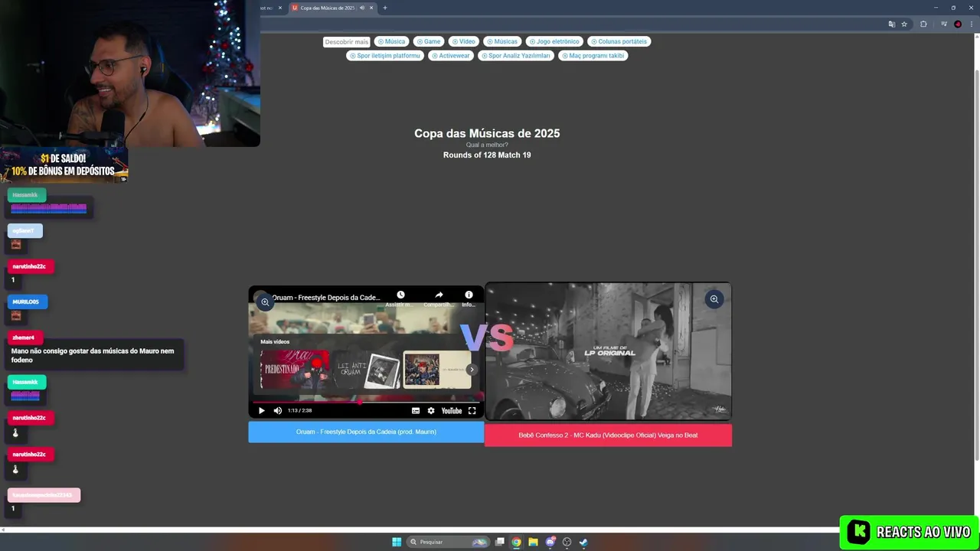Screen dimensions: 980x551
Task: Click the Copa das Músicas de 2025 heading
Action: coord(487,133)
